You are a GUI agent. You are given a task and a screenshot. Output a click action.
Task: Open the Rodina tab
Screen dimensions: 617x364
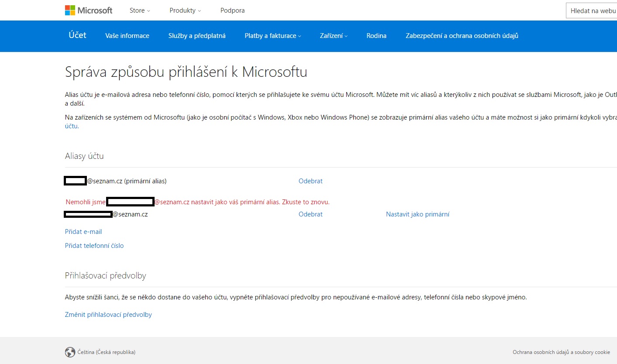tap(376, 36)
